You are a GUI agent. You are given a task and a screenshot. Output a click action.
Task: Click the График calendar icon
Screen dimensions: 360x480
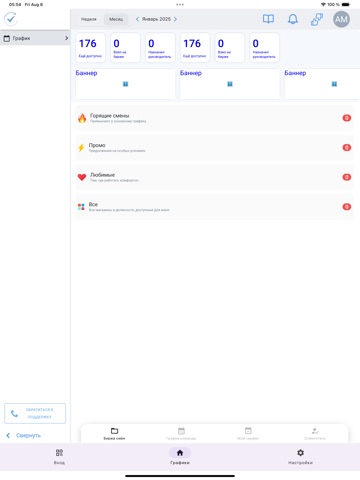tap(7, 38)
